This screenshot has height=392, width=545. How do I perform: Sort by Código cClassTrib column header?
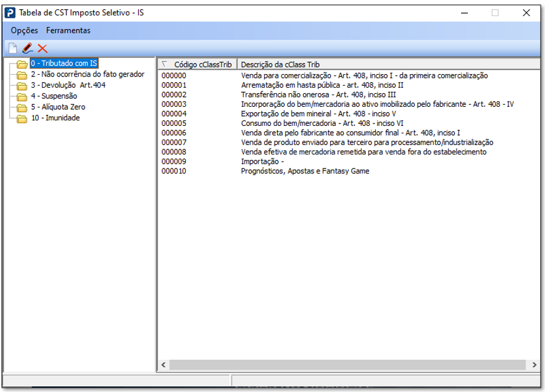[202, 64]
